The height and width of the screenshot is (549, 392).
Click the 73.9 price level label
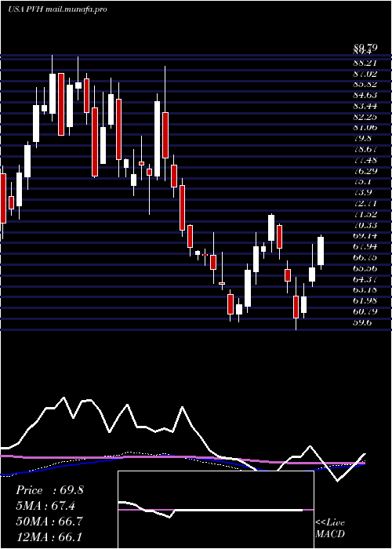[x=362, y=193]
